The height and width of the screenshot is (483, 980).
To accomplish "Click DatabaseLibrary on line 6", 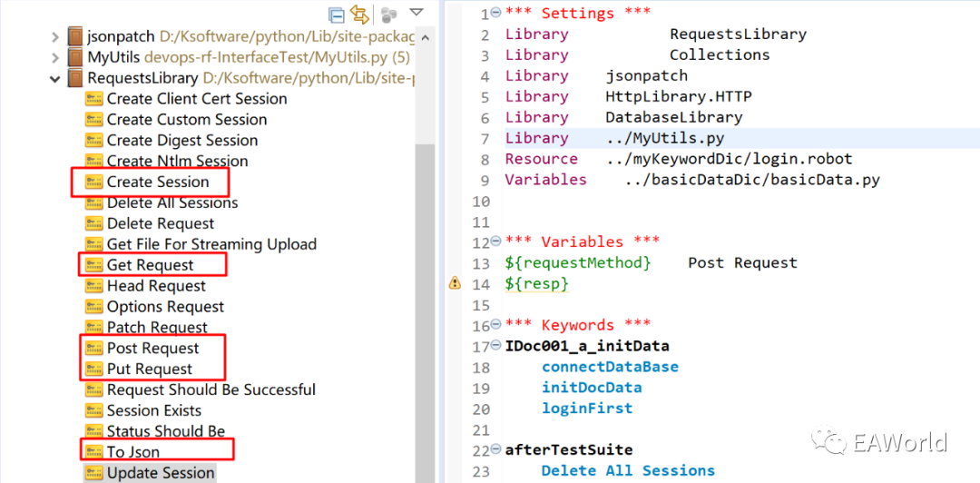I will (673, 117).
